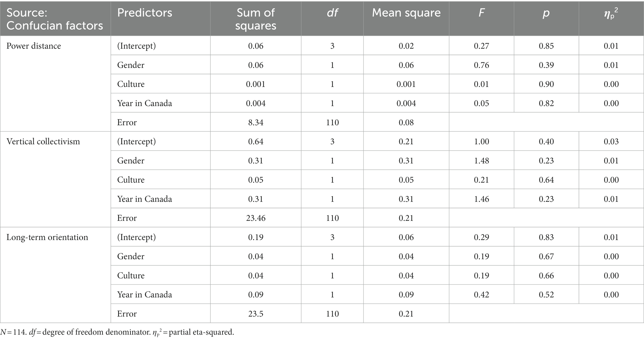Select the table footnote about N = 114
The height and width of the screenshot is (339, 644).
[117, 332]
